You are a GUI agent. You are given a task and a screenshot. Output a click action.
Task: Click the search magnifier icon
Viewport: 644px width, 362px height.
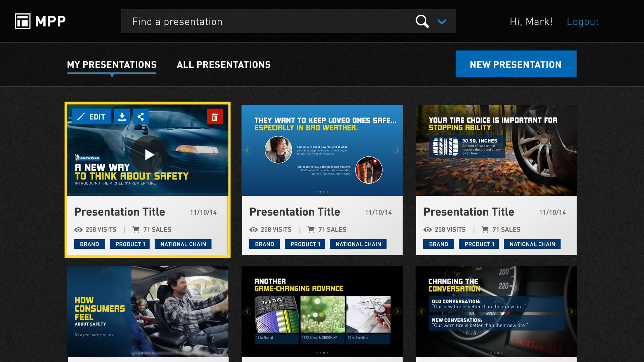click(422, 21)
